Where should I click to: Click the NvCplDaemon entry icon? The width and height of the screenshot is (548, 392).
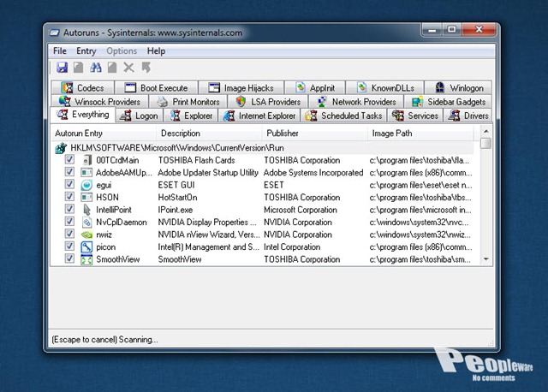tap(86, 223)
